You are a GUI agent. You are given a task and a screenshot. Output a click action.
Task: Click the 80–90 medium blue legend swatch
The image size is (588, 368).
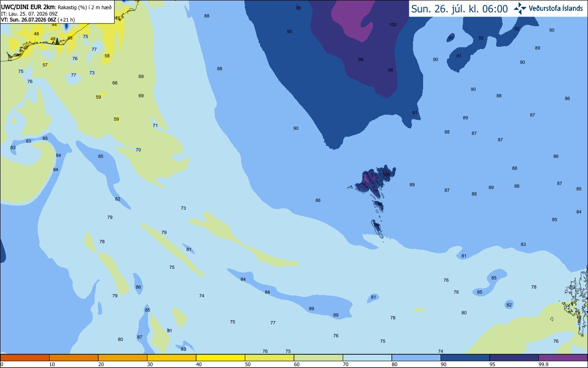click(416, 357)
